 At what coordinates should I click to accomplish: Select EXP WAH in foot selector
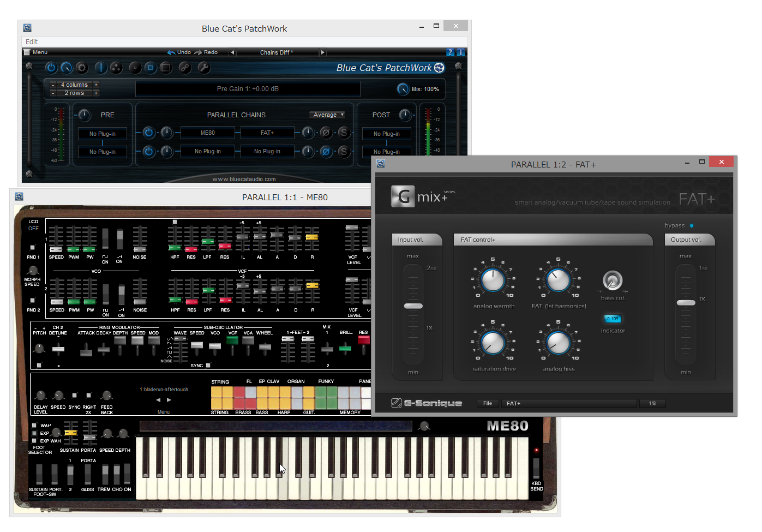tap(34, 441)
